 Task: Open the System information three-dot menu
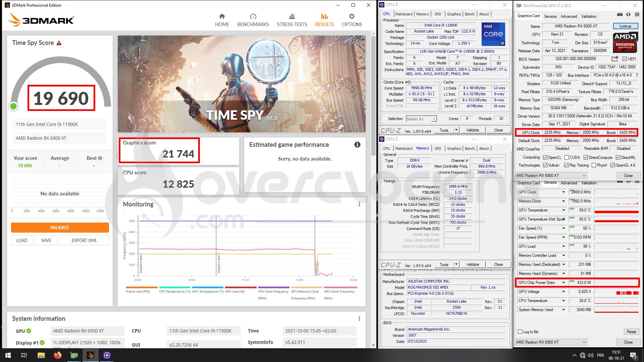click(x=359, y=318)
